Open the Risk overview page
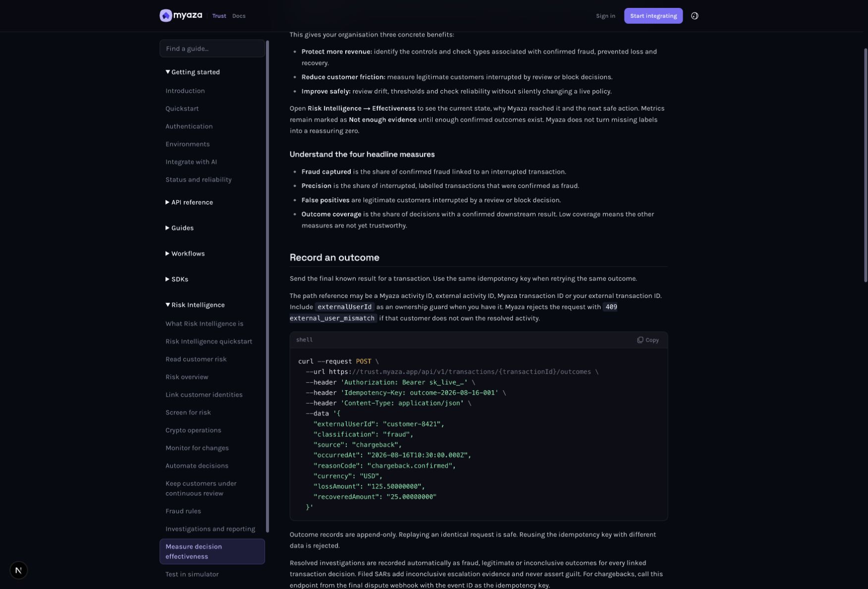Viewport: 868px width, 589px height. [187, 377]
